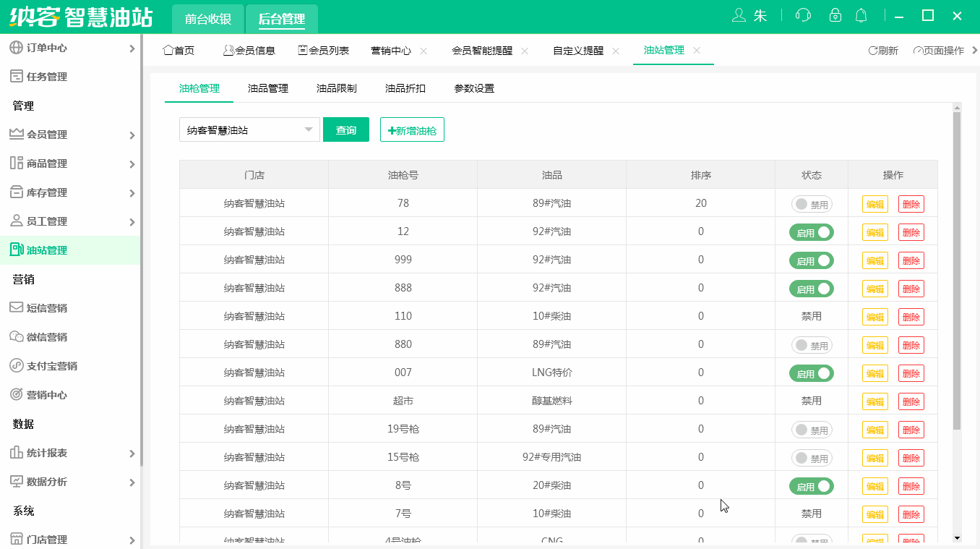Expand the 统计报表 reports menu
The width and height of the screenshot is (980, 549).
coord(43,452)
